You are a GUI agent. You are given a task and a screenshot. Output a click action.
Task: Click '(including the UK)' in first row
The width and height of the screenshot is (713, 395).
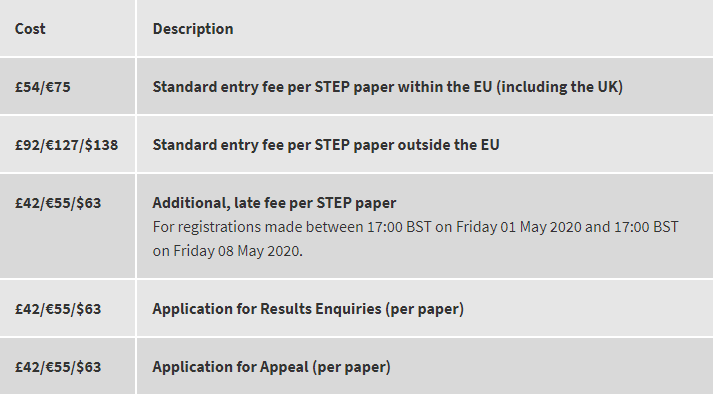[560, 87]
